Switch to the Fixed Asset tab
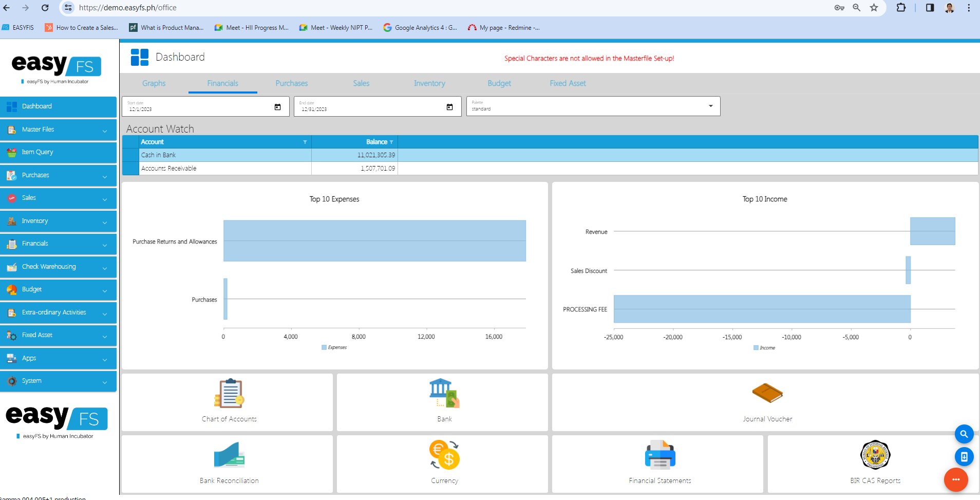This screenshot has height=500, width=980. tap(568, 83)
